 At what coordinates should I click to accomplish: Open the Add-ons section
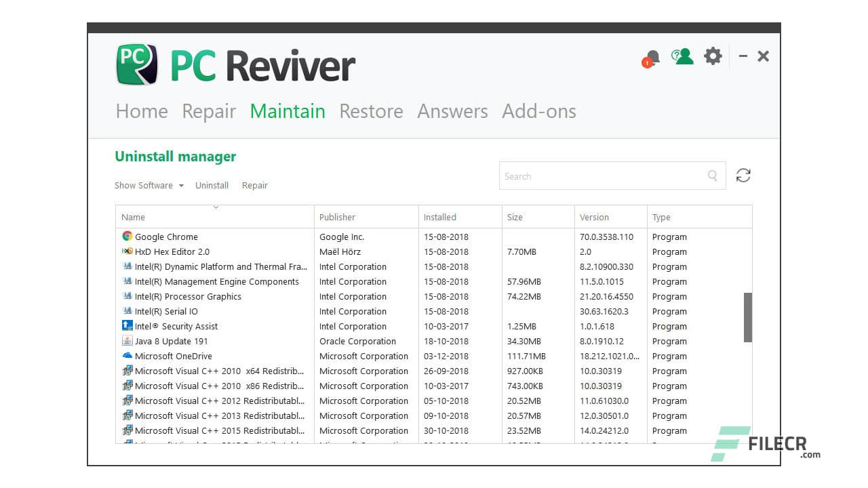coord(539,111)
